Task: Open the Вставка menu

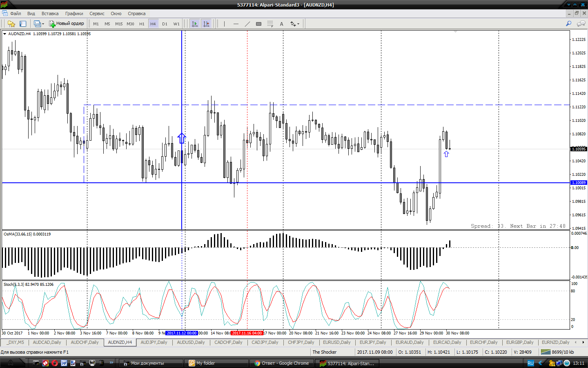Action: (x=50, y=13)
